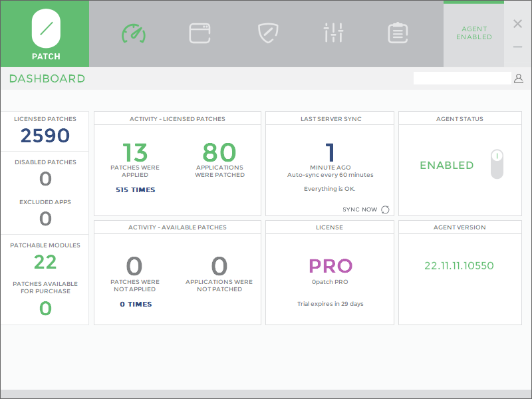The height and width of the screenshot is (399, 532).
Task: Click the 2590 licensed patches count
Action: (45, 136)
